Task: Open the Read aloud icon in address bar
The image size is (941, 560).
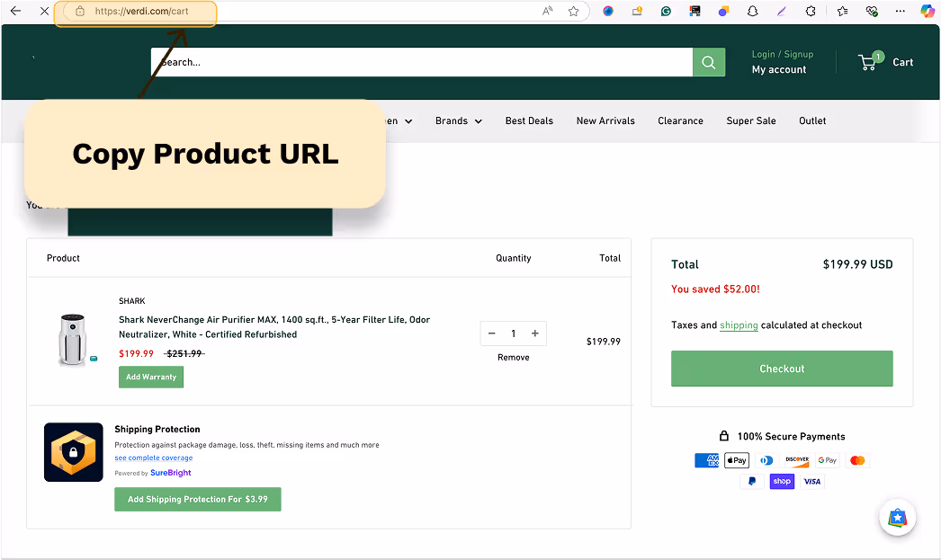Action: pyautogui.click(x=547, y=11)
